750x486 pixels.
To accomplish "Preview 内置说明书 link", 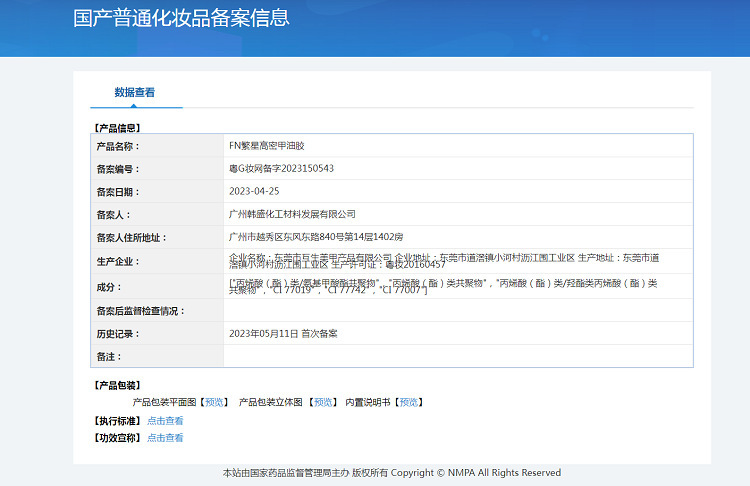I will pos(408,402).
